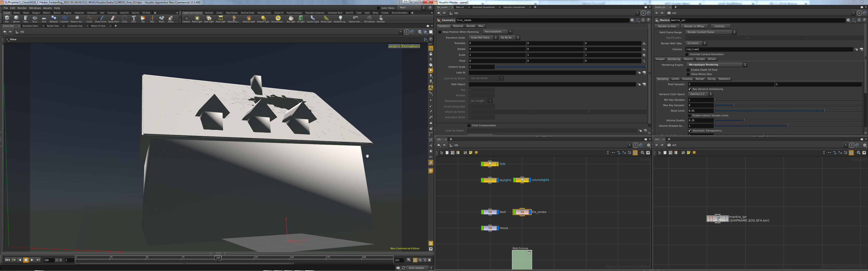The height and width of the screenshot is (271, 868).
Task: Open the Pre-transform dropdown
Action: tap(497, 32)
